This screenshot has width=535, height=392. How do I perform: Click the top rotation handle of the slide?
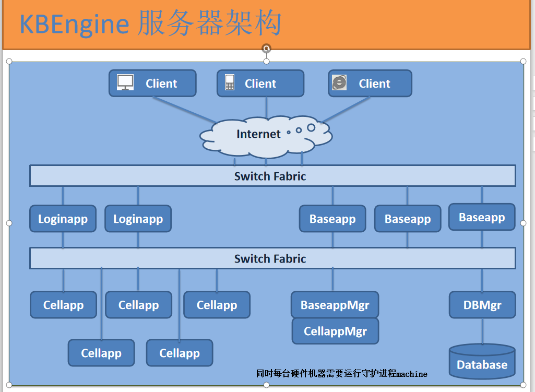267,47
